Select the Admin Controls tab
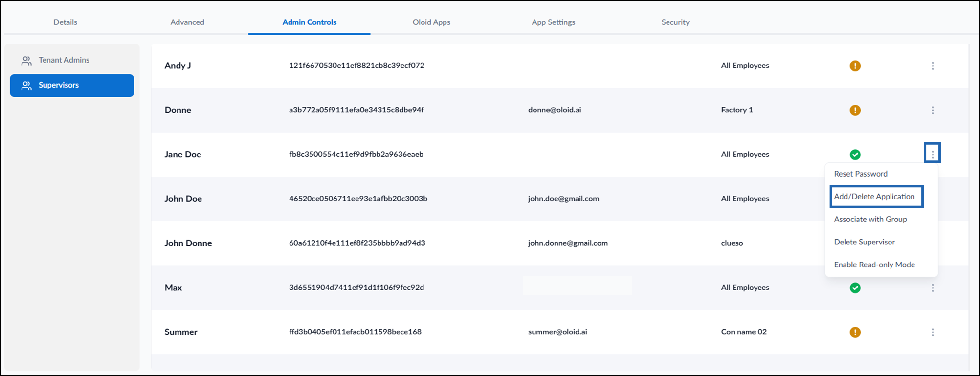The width and height of the screenshot is (980, 376). (309, 22)
